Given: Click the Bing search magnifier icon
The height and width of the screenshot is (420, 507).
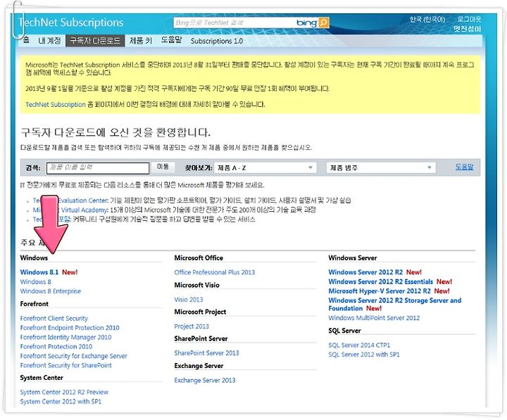Looking at the screenshot, I should pyautogui.click(x=323, y=23).
